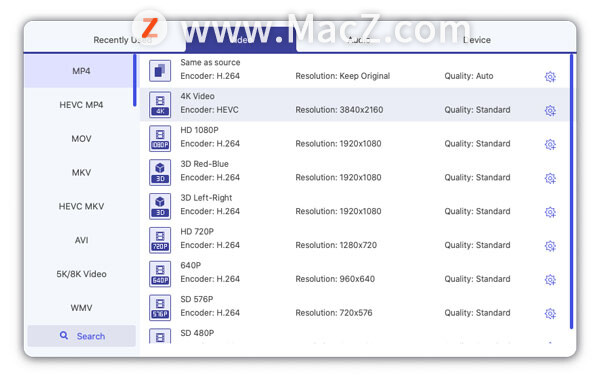600x383 pixels.
Task: Choose the HD 1080P preset title
Action: coord(199,130)
